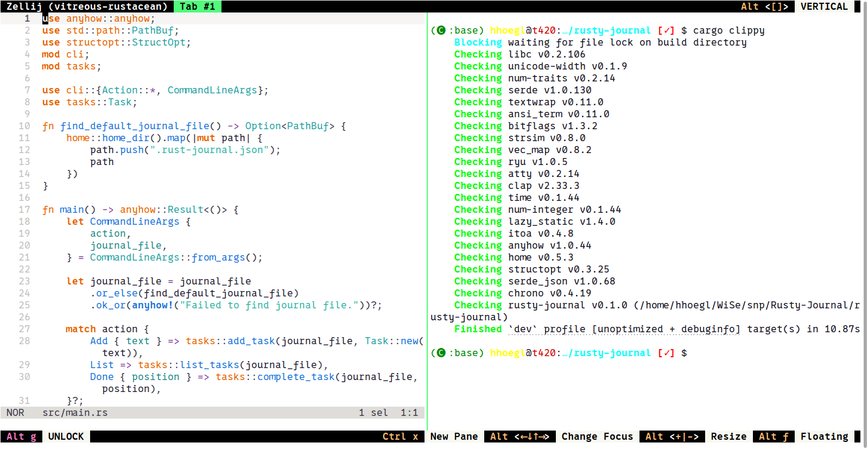This screenshot has width=868, height=449.
Task: Click the src/main.rs filename in the statusline
Action: [x=75, y=413]
